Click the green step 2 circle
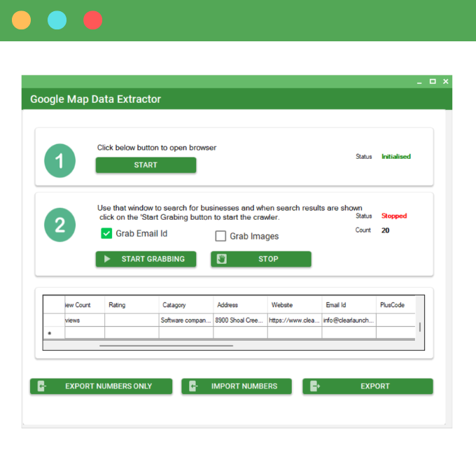 [60, 225]
